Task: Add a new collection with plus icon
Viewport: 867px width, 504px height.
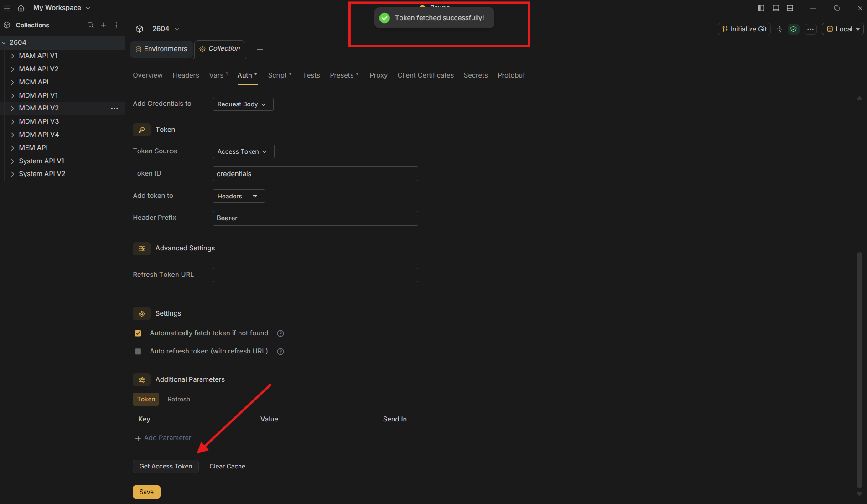Action: tap(104, 25)
